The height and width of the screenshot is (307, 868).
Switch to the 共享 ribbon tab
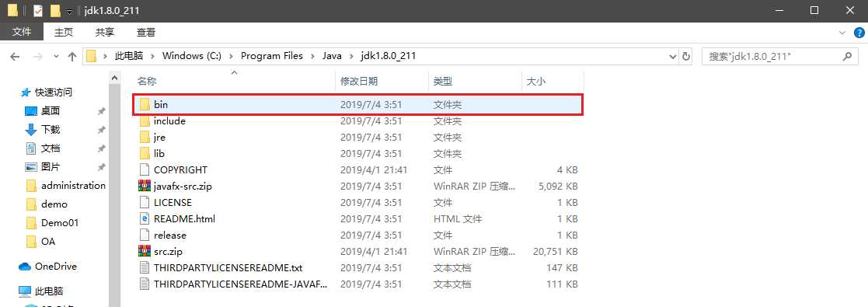[x=105, y=33]
